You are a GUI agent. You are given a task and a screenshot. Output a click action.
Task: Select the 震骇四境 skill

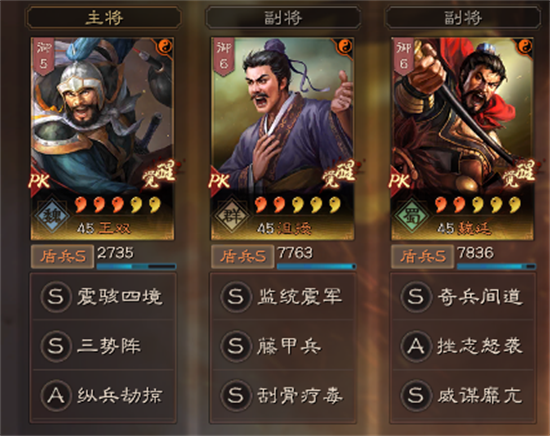tap(103, 296)
